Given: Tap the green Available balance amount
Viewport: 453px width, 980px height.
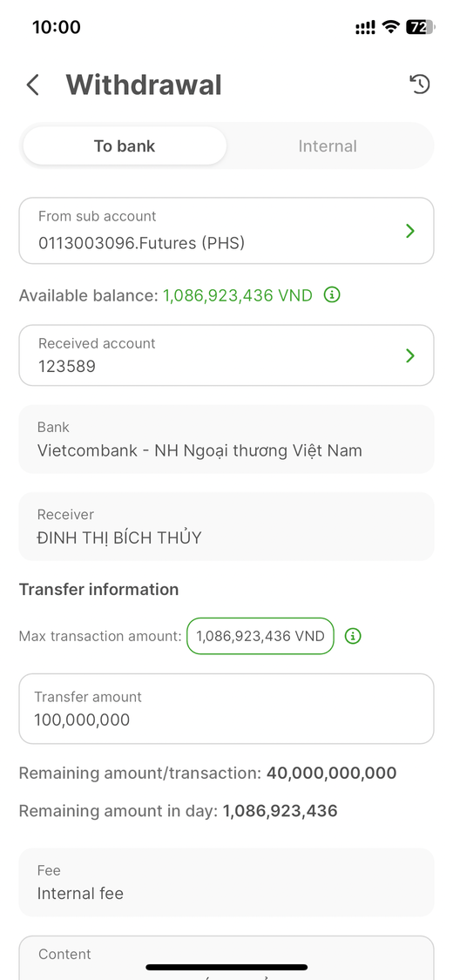Looking at the screenshot, I should tap(238, 295).
